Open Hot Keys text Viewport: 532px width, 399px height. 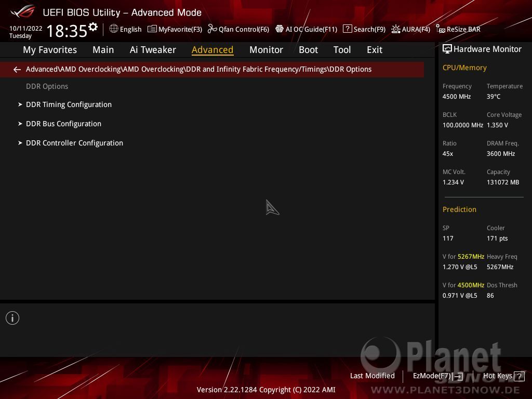[x=497, y=376]
